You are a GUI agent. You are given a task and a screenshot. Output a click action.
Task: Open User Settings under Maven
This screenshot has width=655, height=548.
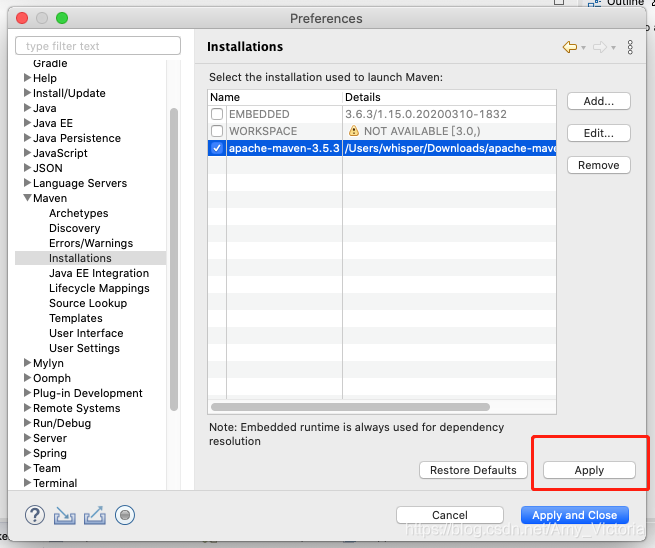pyautogui.click(x=84, y=348)
